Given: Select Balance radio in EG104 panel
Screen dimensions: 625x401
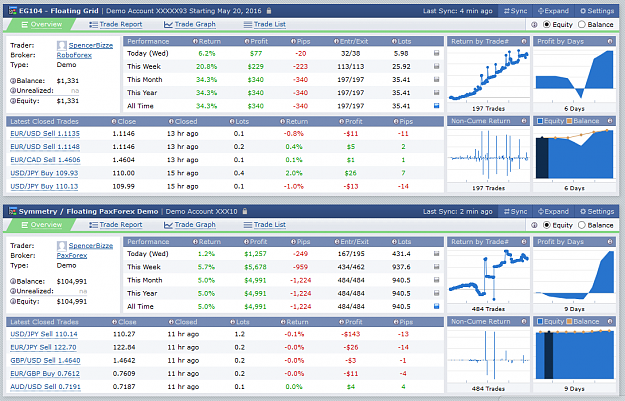Looking at the screenshot, I should coord(582,24).
